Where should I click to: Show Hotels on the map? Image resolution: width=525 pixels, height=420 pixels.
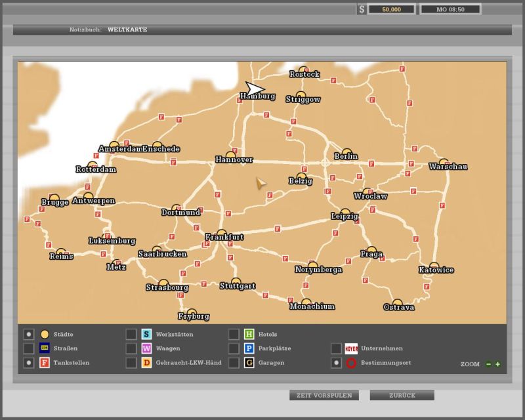234,335
